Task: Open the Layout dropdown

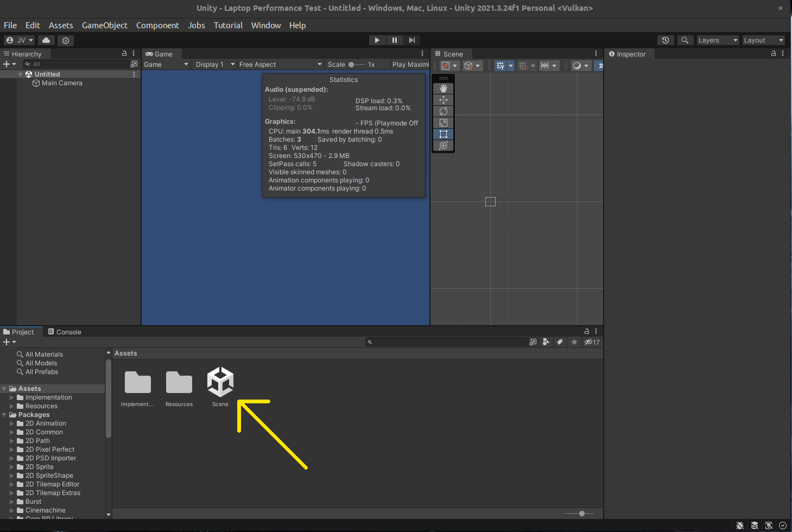Action: [763, 40]
